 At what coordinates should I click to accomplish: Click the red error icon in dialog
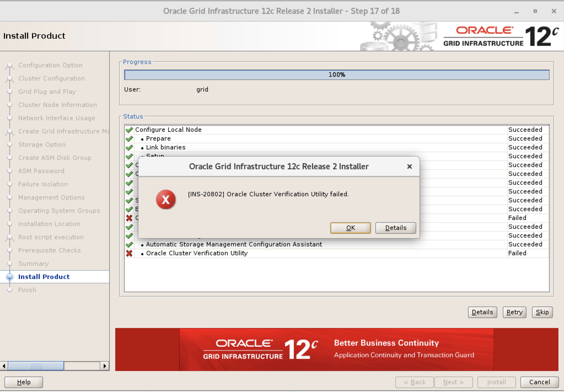tap(166, 199)
